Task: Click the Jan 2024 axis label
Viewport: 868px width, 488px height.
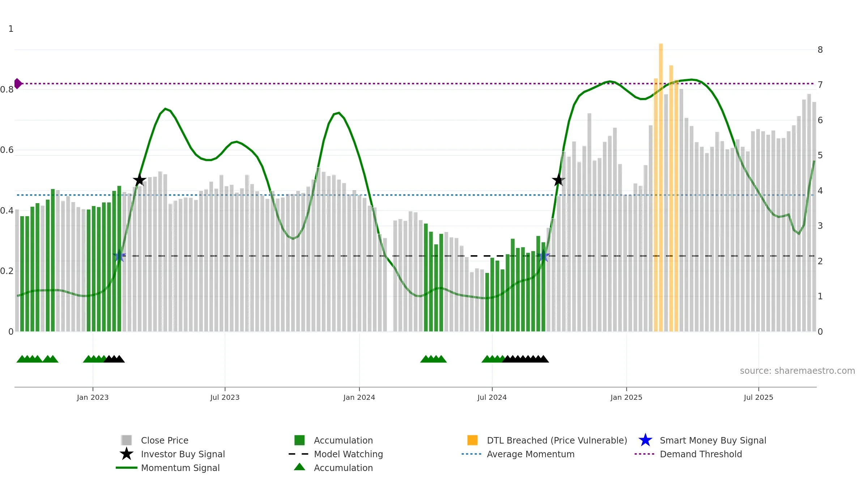Action: [x=359, y=397]
